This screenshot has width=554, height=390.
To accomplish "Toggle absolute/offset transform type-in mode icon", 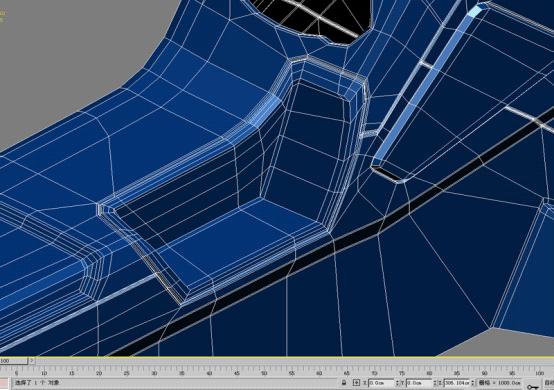I will 356,383.
